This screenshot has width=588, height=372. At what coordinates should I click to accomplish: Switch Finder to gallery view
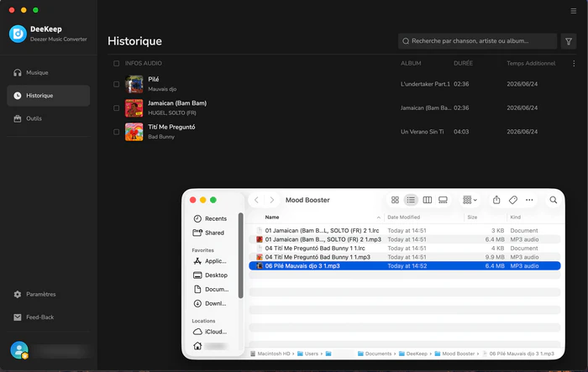click(443, 200)
